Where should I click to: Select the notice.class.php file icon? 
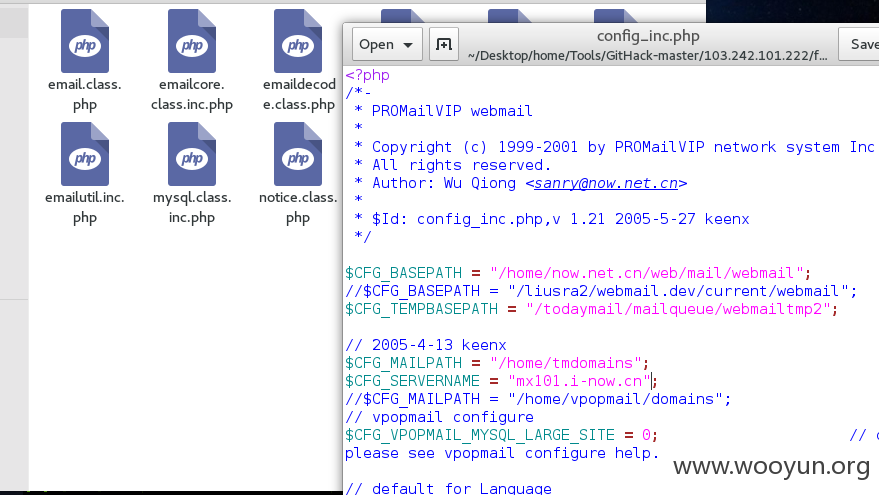pos(298,154)
